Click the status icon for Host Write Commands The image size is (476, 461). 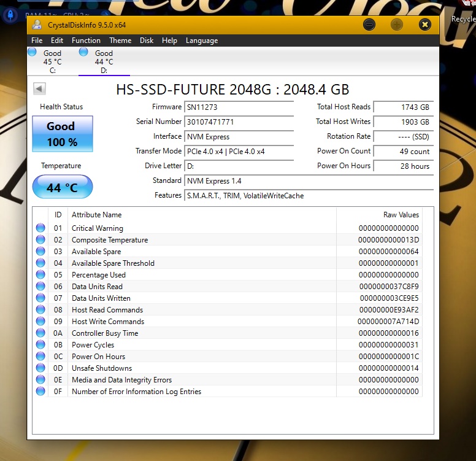click(x=40, y=321)
